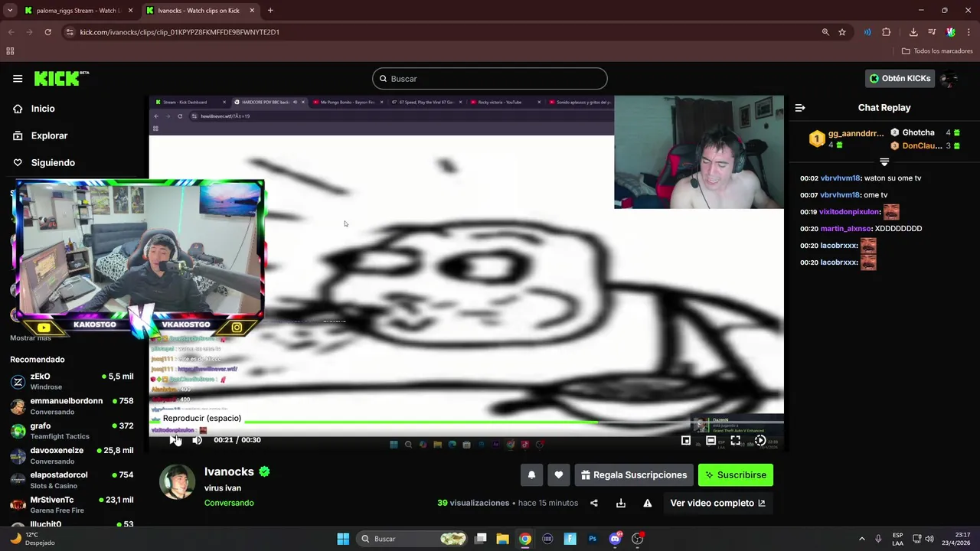
Task: Click the Windows taskbar Buscar box
Action: [413, 539]
